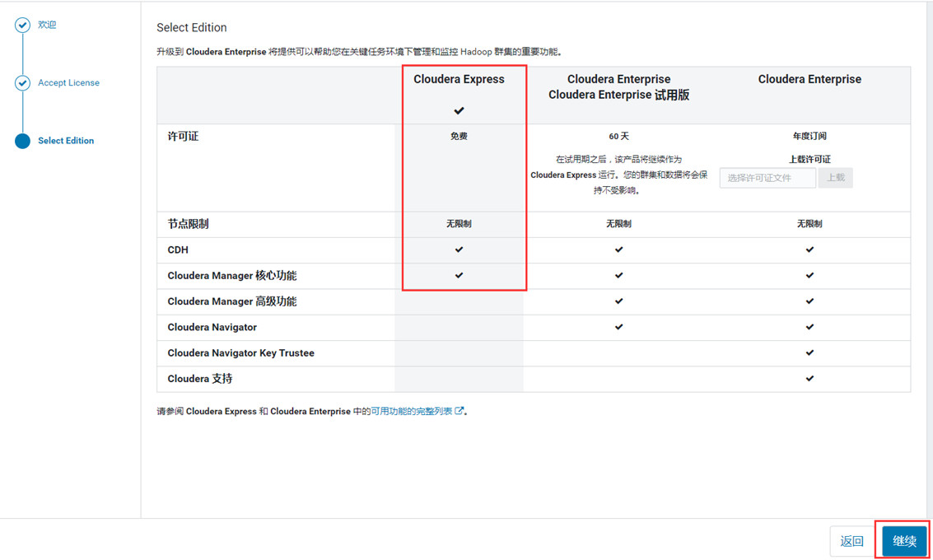The width and height of the screenshot is (933, 560).
Task: Click the external link icon after 可用功能的完整列表
Action: click(x=460, y=411)
